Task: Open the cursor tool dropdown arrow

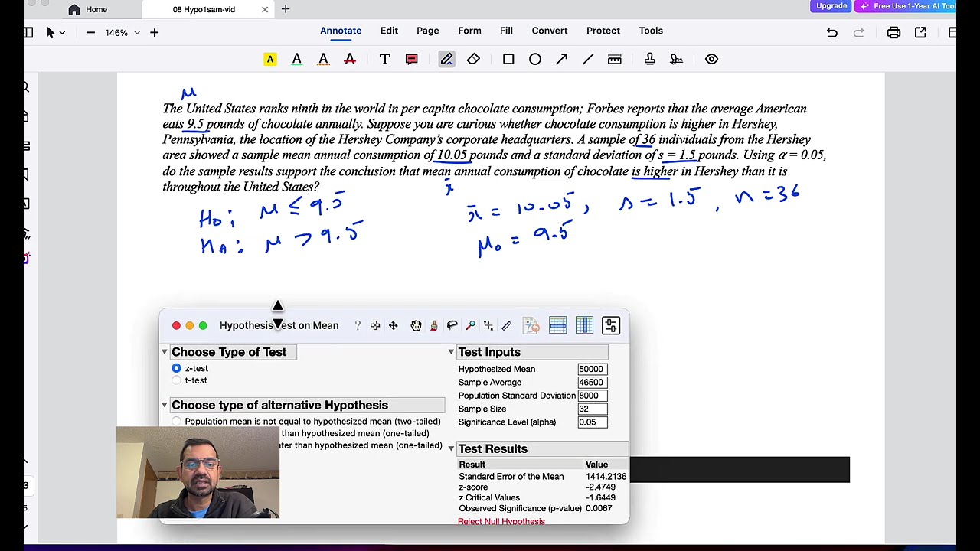Action: (x=62, y=32)
